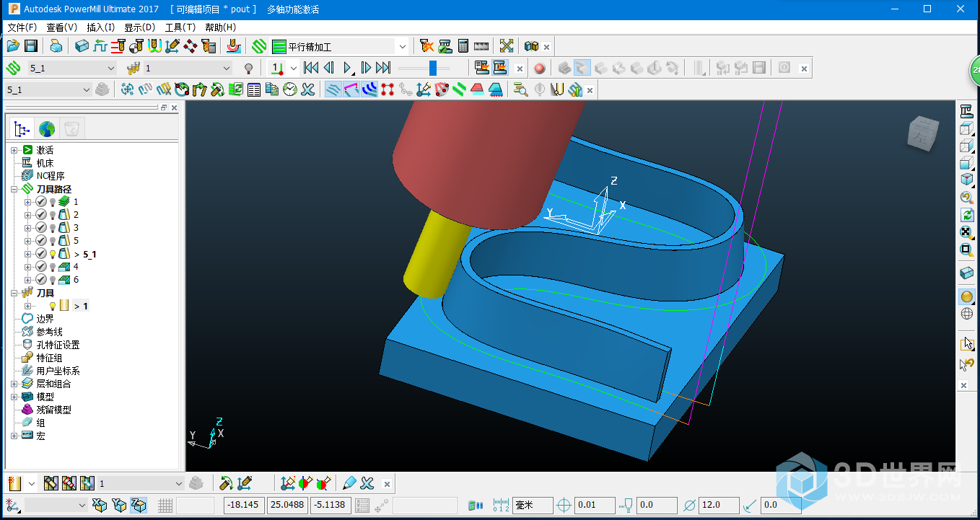
Task: Click the grid icon in status bar
Action: click(x=165, y=505)
